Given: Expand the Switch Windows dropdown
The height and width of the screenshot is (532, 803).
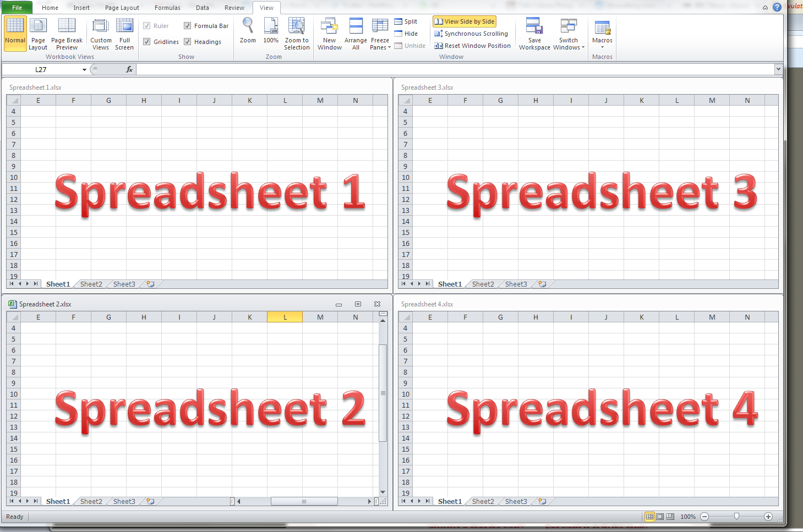Looking at the screenshot, I should pyautogui.click(x=569, y=34).
